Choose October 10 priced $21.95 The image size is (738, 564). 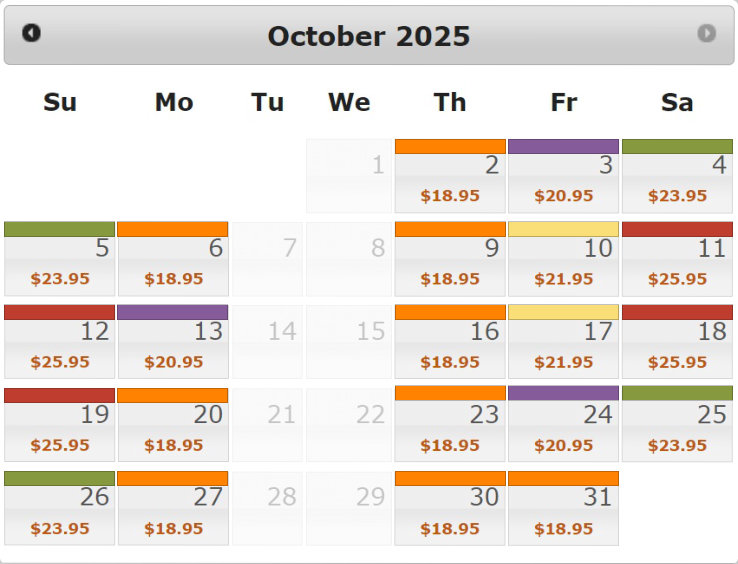pyautogui.click(x=563, y=259)
